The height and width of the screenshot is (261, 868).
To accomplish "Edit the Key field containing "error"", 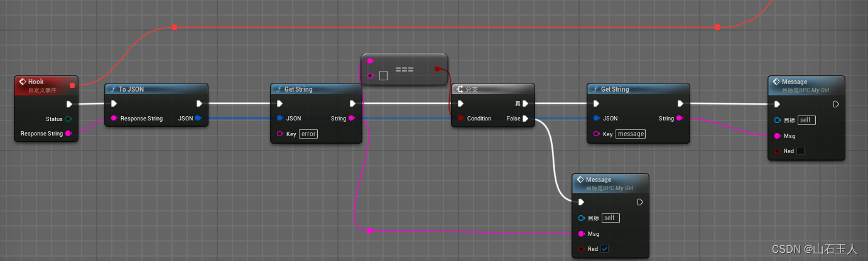I will (x=308, y=134).
